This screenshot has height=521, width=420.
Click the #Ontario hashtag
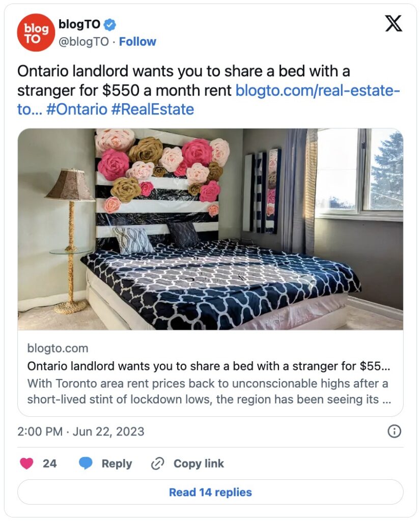point(76,109)
